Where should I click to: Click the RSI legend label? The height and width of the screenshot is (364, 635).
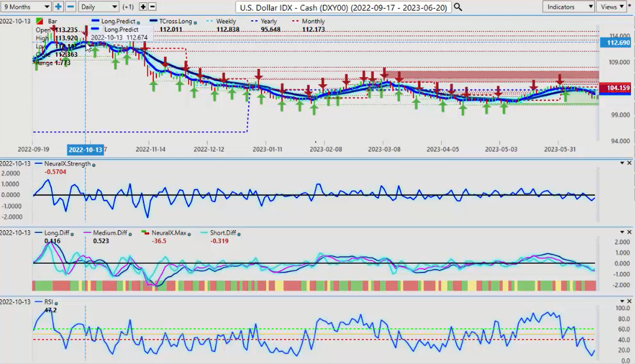click(x=49, y=302)
